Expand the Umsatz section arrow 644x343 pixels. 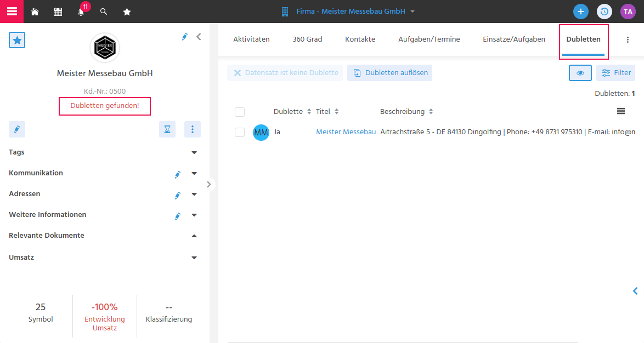pyautogui.click(x=194, y=258)
